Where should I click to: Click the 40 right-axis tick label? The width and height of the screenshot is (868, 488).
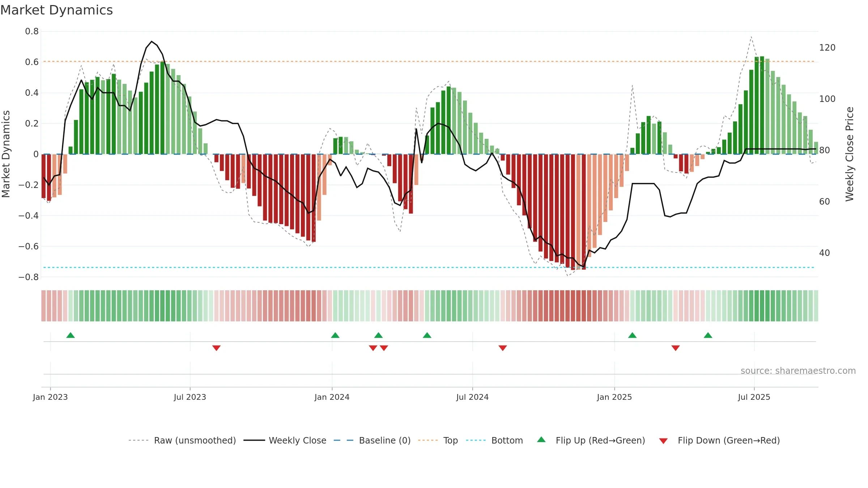[x=825, y=253]
